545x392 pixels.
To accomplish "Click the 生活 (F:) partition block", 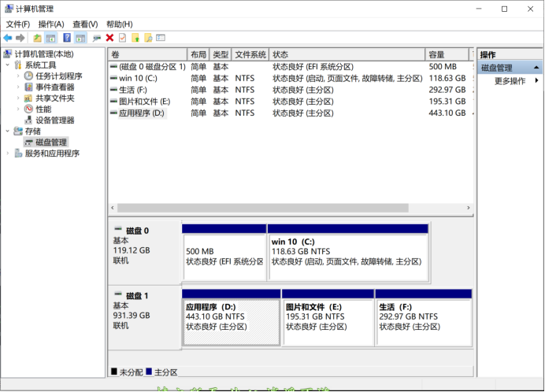I will tap(424, 318).
